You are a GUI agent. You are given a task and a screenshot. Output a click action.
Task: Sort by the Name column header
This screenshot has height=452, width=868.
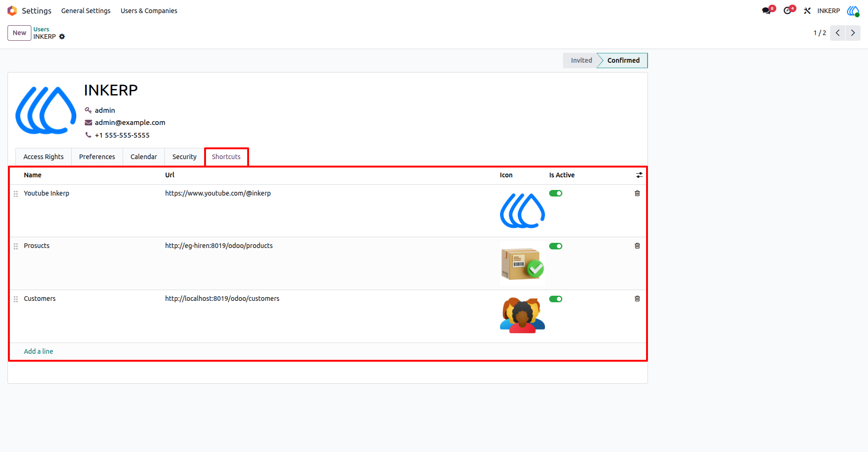click(x=33, y=175)
